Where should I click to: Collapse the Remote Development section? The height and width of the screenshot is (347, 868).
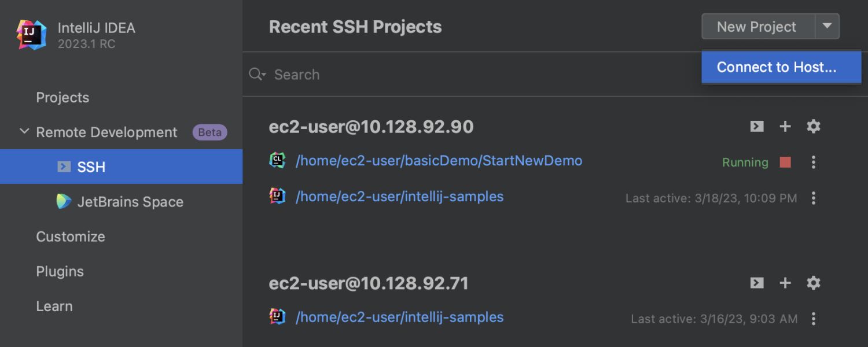point(24,132)
